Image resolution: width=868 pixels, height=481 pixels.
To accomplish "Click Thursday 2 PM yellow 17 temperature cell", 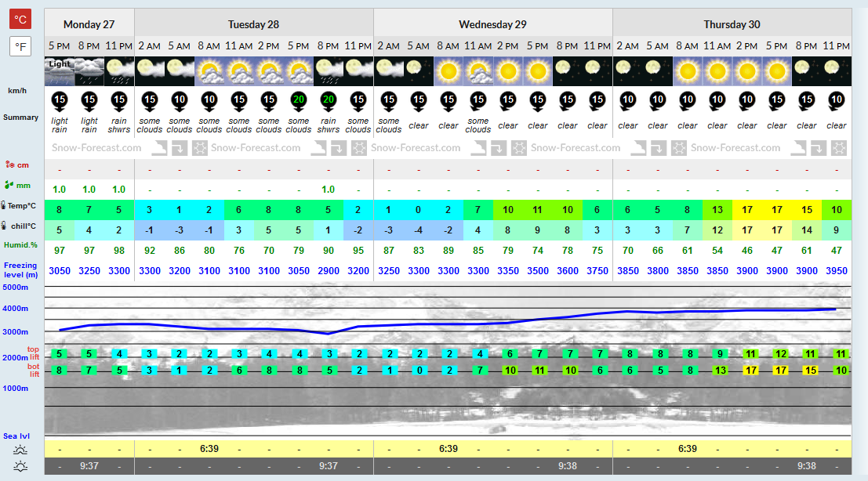I will coord(747,210).
